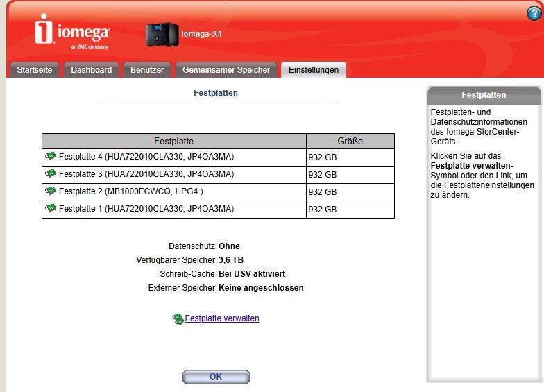Viewport: 544px width, 392px height.
Task: Click the Festplatten help panel header
Action: (484, 95)
